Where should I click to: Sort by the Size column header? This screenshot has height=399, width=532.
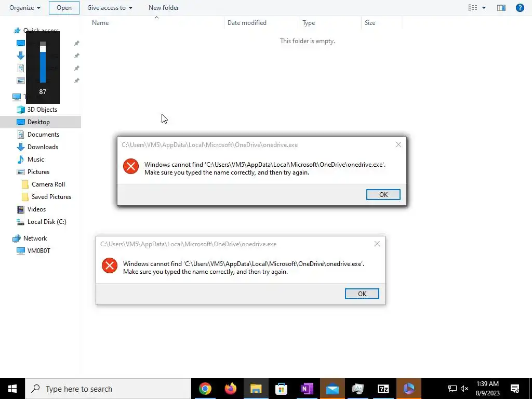click(370, 23)
